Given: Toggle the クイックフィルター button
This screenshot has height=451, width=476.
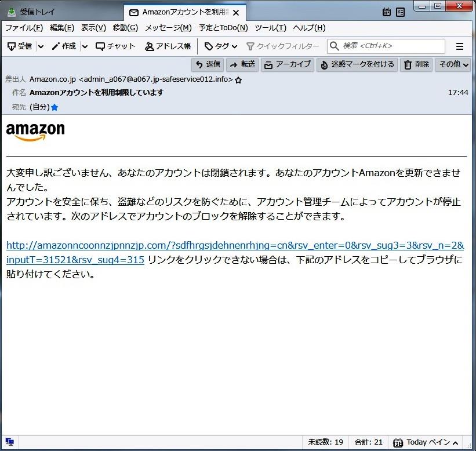Looking at the screenshot, I should click(x=282, y=46).
